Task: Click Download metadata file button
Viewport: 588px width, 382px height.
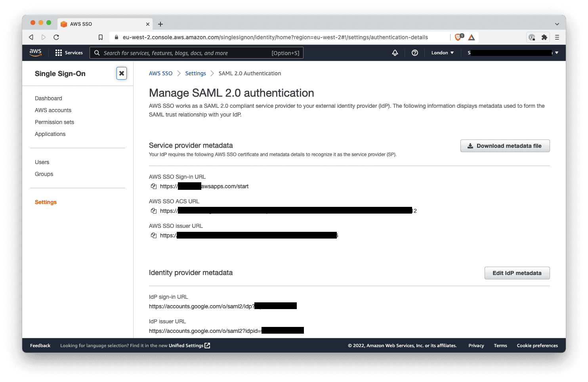Action: pos(505,146)
